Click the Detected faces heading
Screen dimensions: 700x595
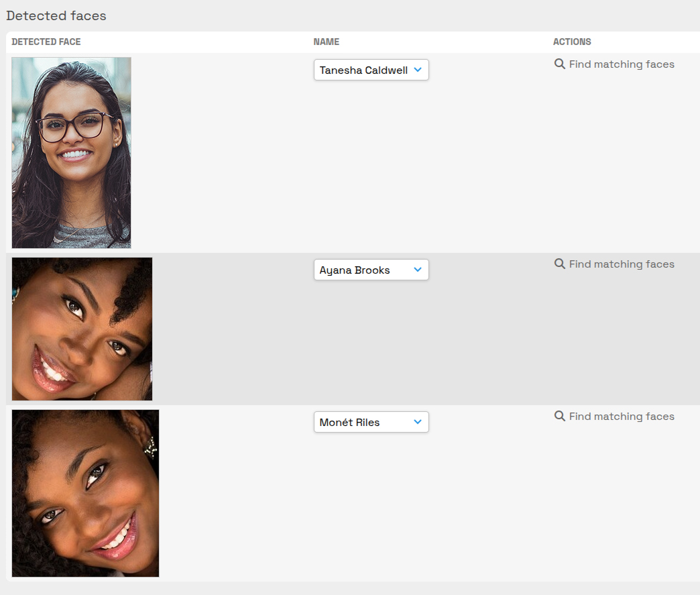56,15
